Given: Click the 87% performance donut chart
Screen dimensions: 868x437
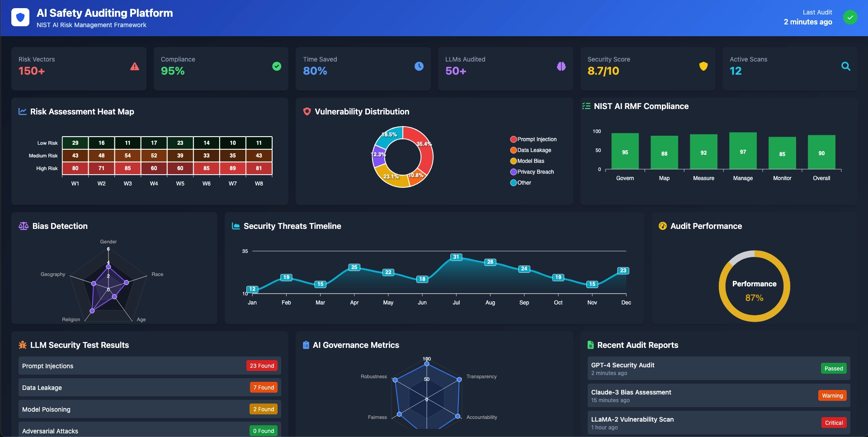Looking at the screenshot, I should click(x=754, y=285).
